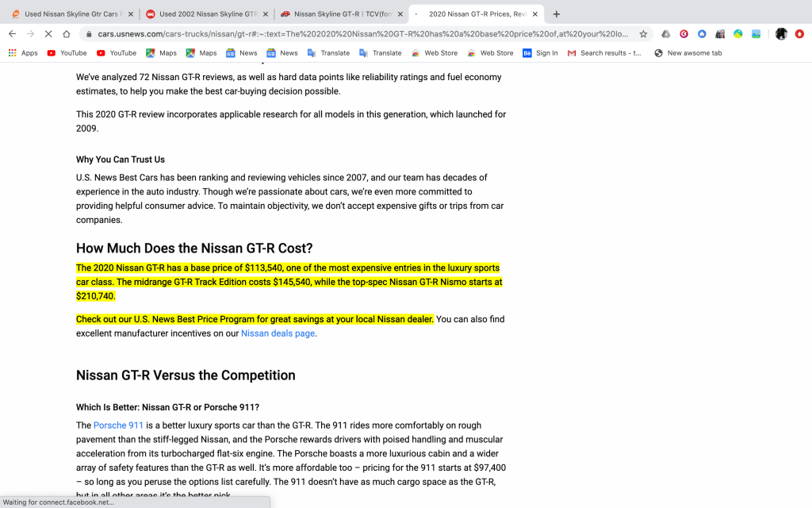Image resolution: width=812 pixels, height=508 pixels.
Task: Click the user profile avatar in toolbar
Action: coord(781,34)
